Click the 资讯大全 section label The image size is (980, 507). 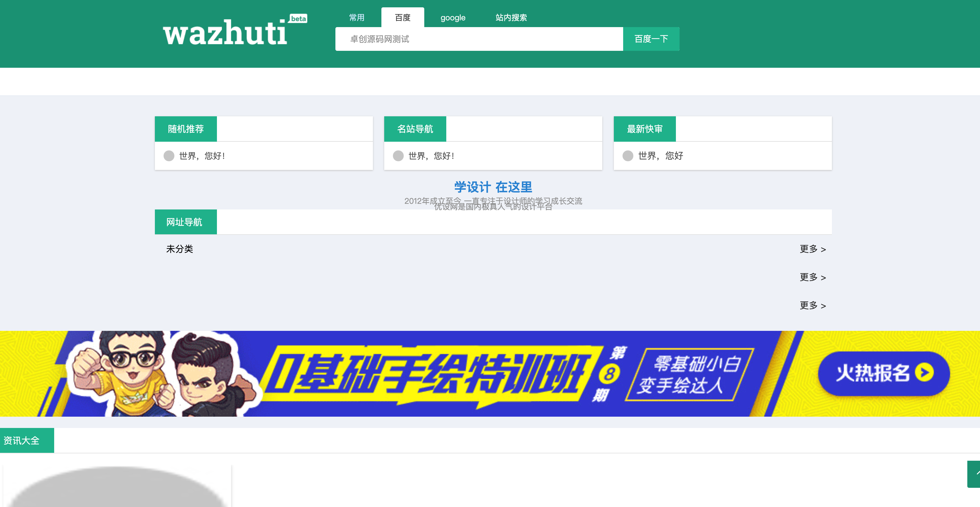(x=27, y=440)
